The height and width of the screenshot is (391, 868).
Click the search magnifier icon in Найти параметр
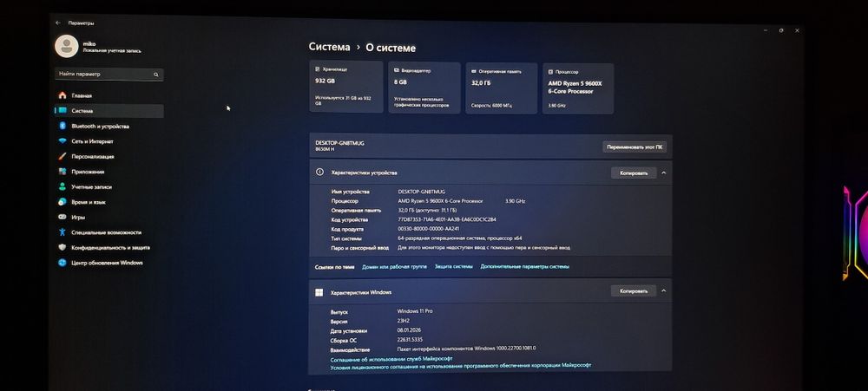[156, 75]
